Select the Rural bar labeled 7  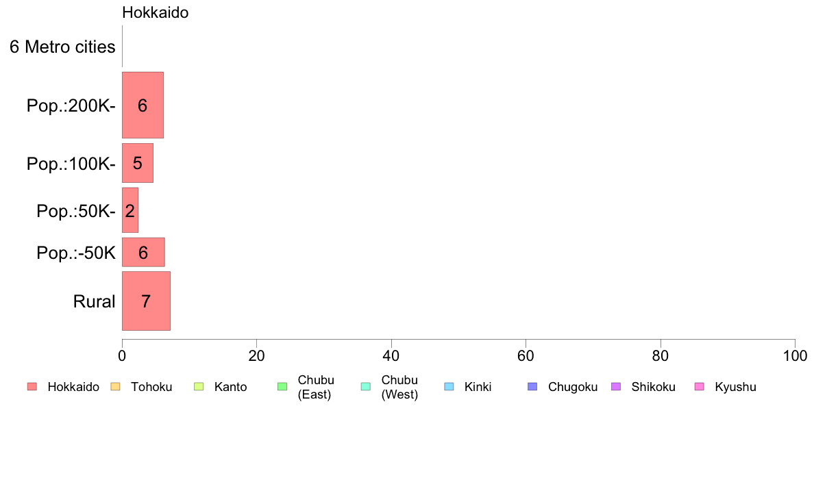[x=146, y=301]
